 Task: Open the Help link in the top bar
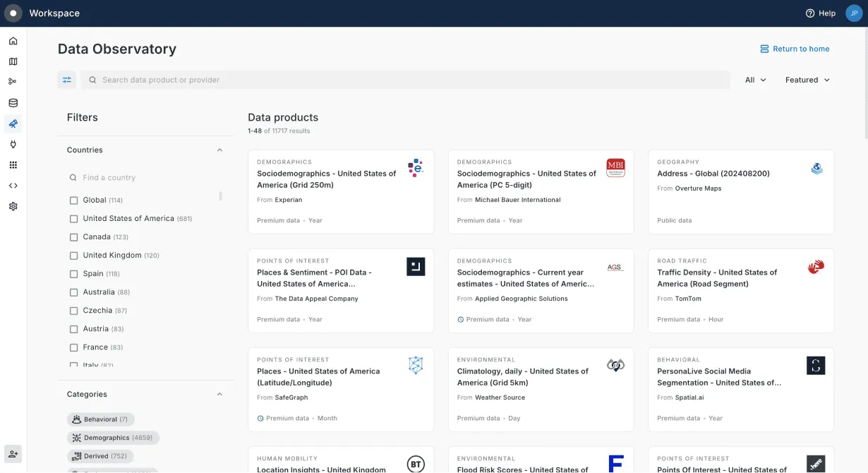point(820,13)
